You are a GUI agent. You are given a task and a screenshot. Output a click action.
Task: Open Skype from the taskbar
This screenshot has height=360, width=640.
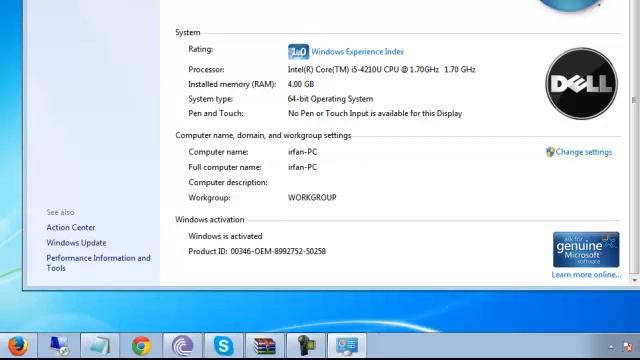pyautogui.click(x=224, y=345)
